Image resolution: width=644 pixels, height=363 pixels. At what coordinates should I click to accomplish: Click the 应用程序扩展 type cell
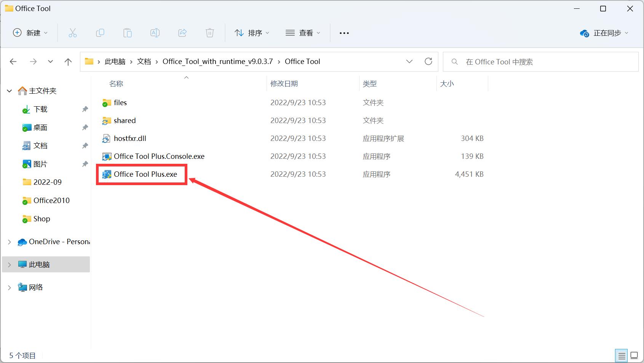coord(384,139)
